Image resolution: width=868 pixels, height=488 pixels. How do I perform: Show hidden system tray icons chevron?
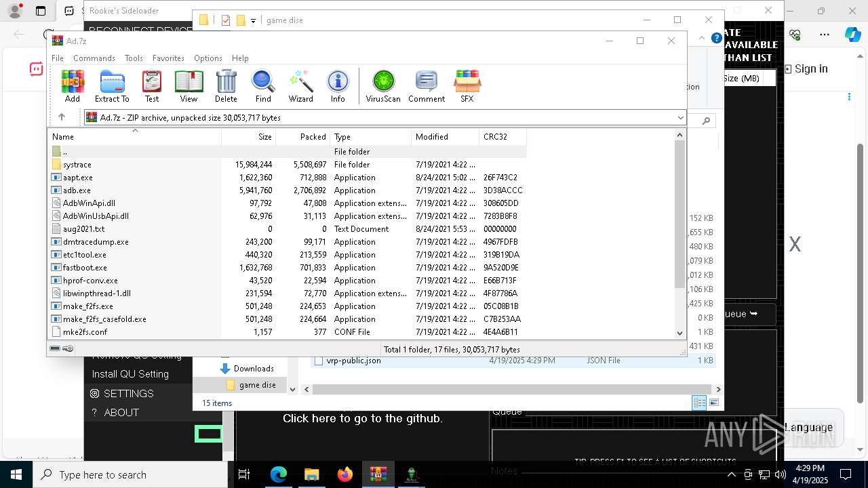(732, 474)
